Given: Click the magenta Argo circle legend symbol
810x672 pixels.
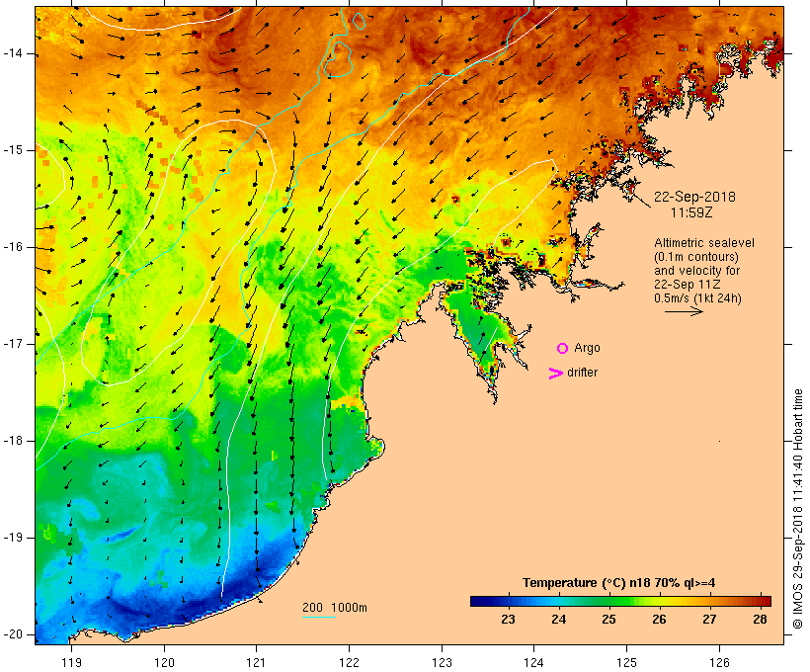Looking at the screenshot, I should pyautogui.click(x=563, y=349).
